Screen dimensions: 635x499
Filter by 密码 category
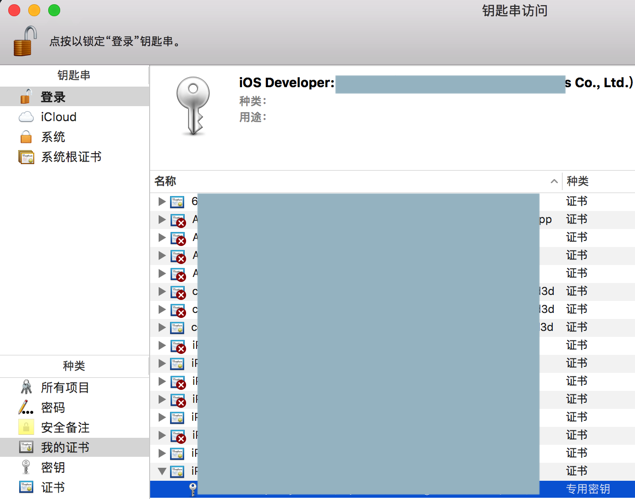[75, 407]
